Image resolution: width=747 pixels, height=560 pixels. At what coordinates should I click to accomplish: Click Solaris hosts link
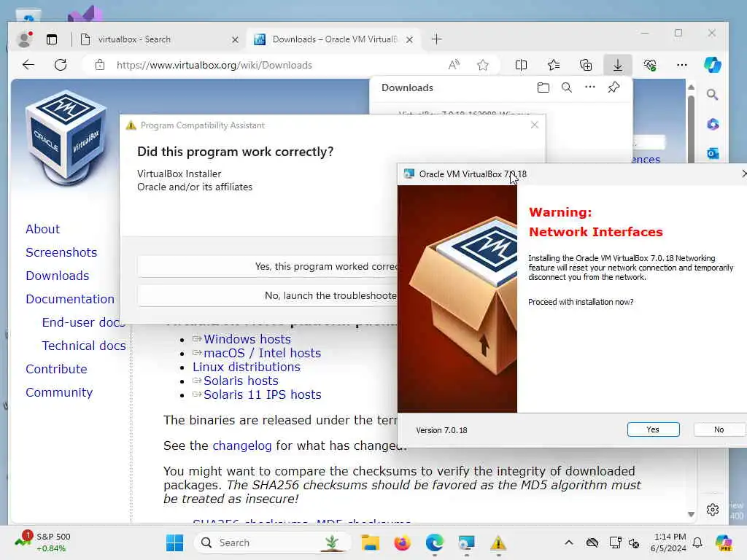pos(241,381)
